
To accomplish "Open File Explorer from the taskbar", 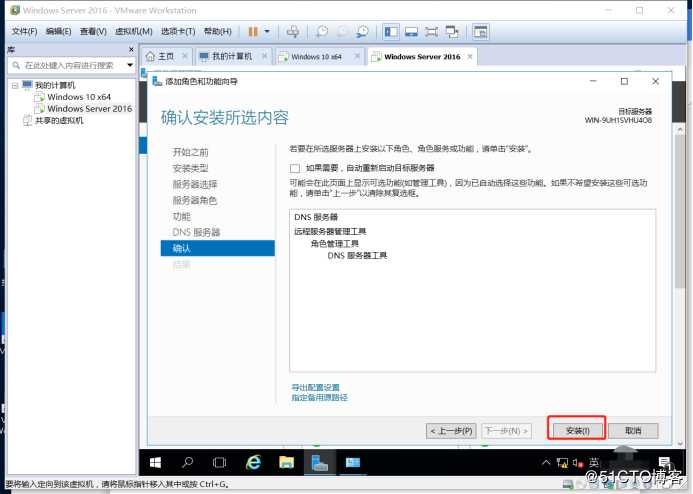I will [286, 463].
